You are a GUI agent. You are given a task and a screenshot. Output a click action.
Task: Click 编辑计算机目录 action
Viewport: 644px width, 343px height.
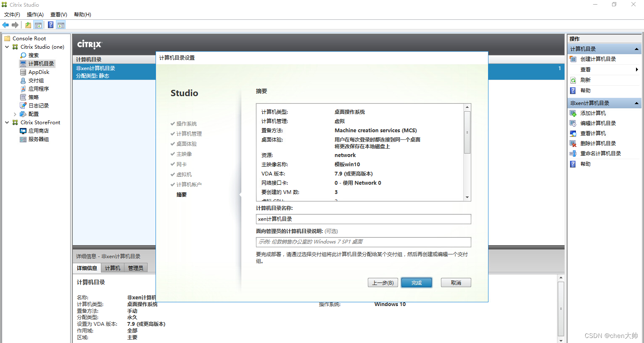point(598,123)
